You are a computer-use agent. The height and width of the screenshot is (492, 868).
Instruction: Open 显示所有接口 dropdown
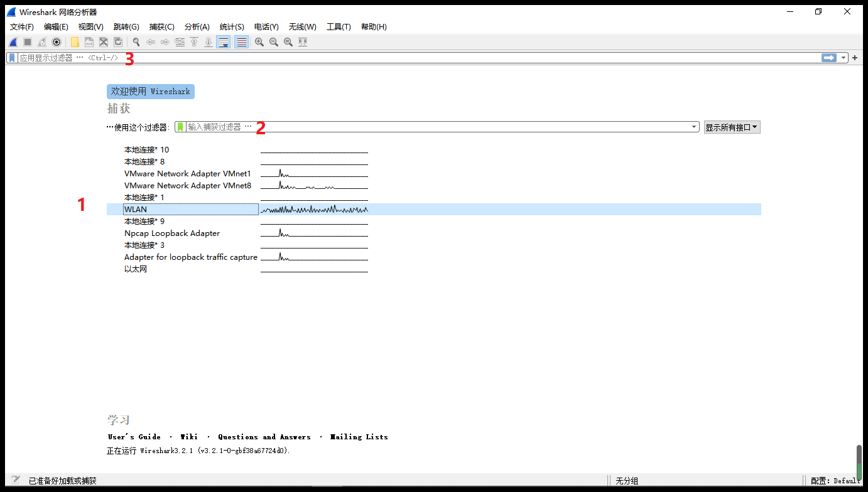[x=732, y=127]
